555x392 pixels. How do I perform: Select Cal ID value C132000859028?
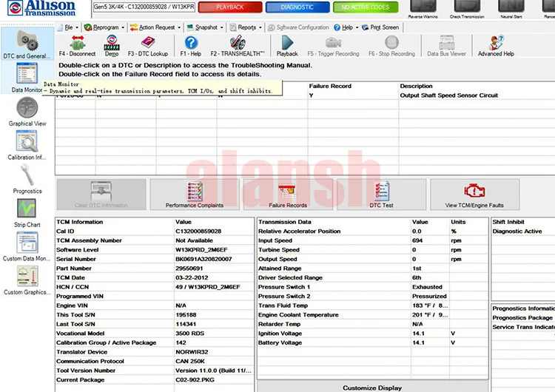tap(198, 231)
